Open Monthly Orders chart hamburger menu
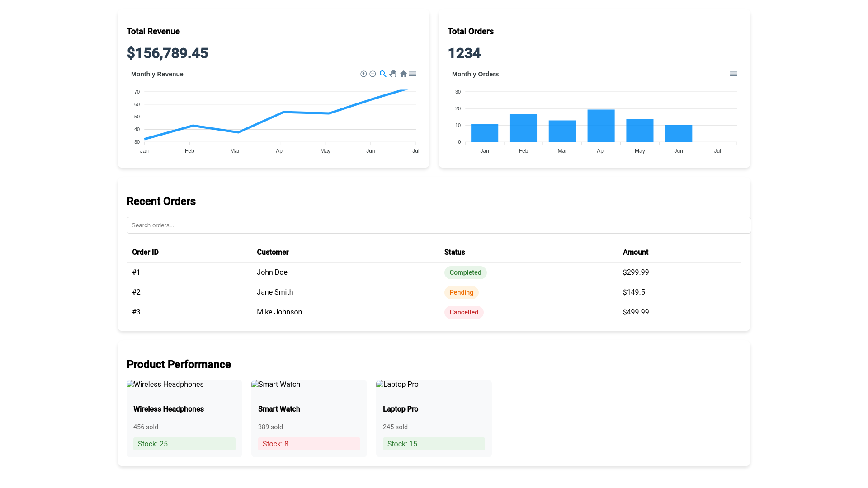The width and height of the screenshot is (868, 488). click(733, 74)
